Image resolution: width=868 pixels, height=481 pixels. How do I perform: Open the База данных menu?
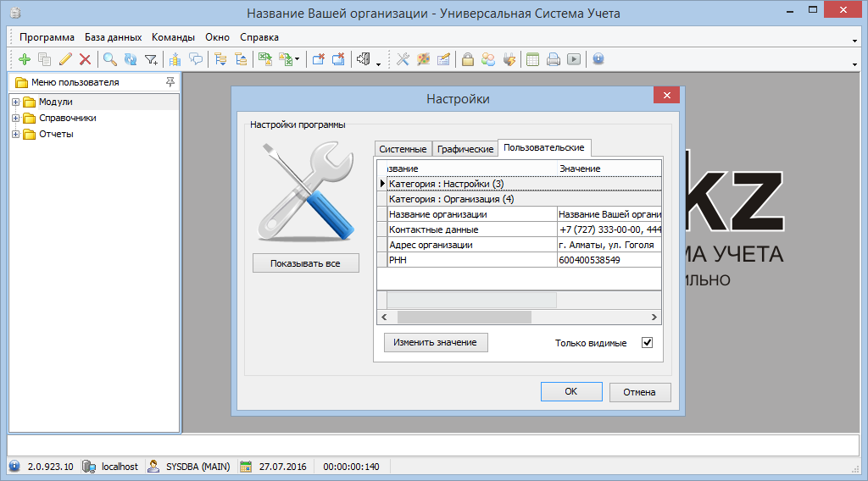[x=113, y=37]
